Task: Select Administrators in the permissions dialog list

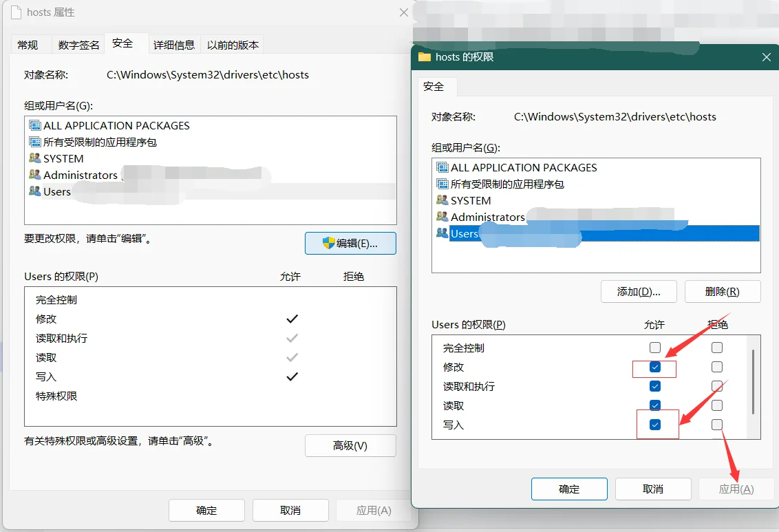Action: click(487, 217)
